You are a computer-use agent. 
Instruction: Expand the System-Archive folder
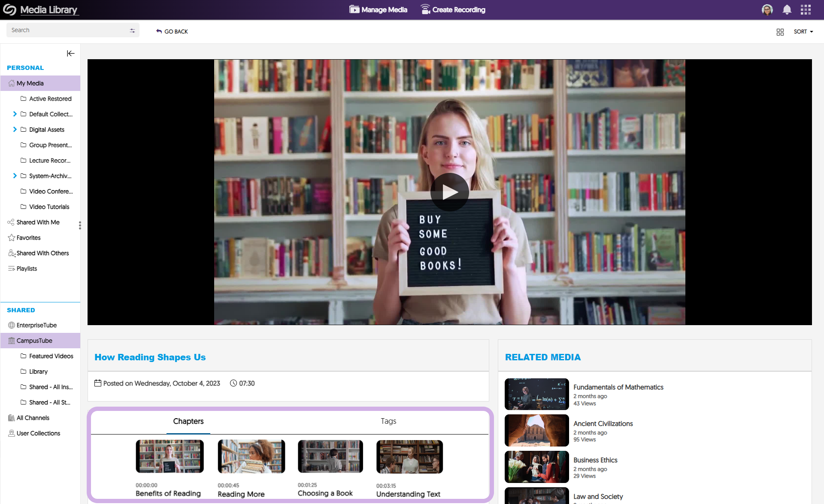[x=15, y=176]
